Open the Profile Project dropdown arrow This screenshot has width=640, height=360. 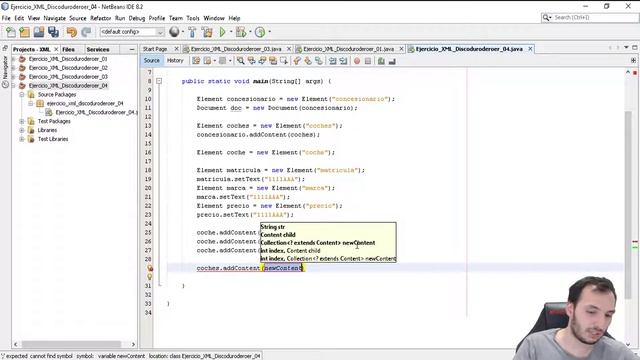269,32
